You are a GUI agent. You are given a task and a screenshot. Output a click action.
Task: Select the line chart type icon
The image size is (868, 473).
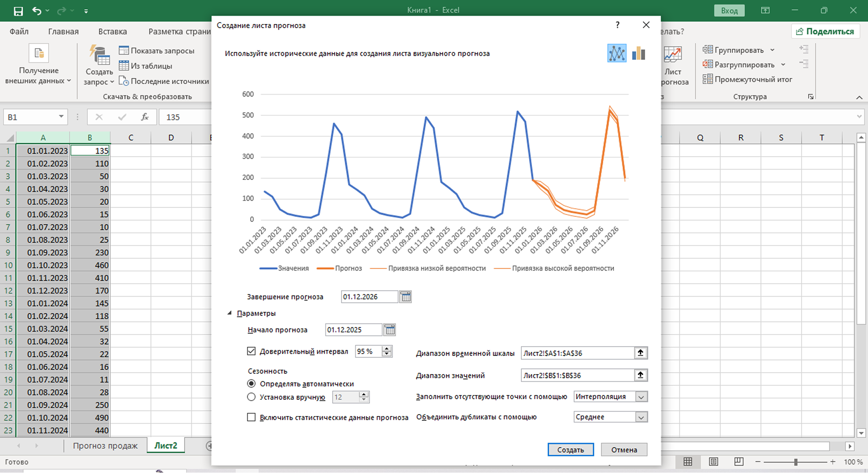point(617,54)
